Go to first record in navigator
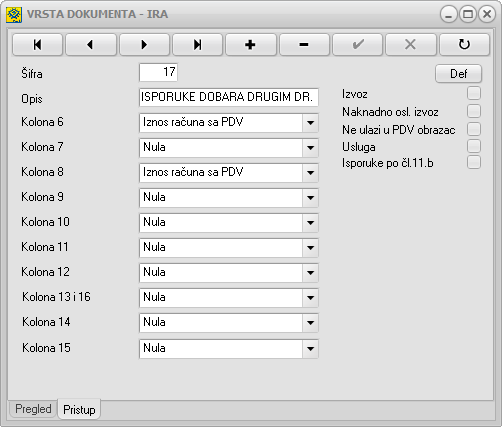The width and height of the screenshot is (502, 427). 37,44
